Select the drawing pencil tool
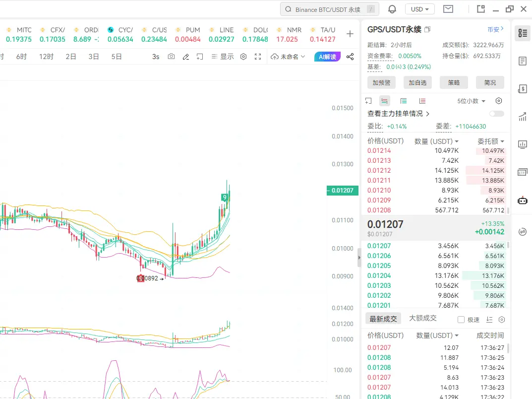Viewport: 532px width, 399px height. (185, 57)
